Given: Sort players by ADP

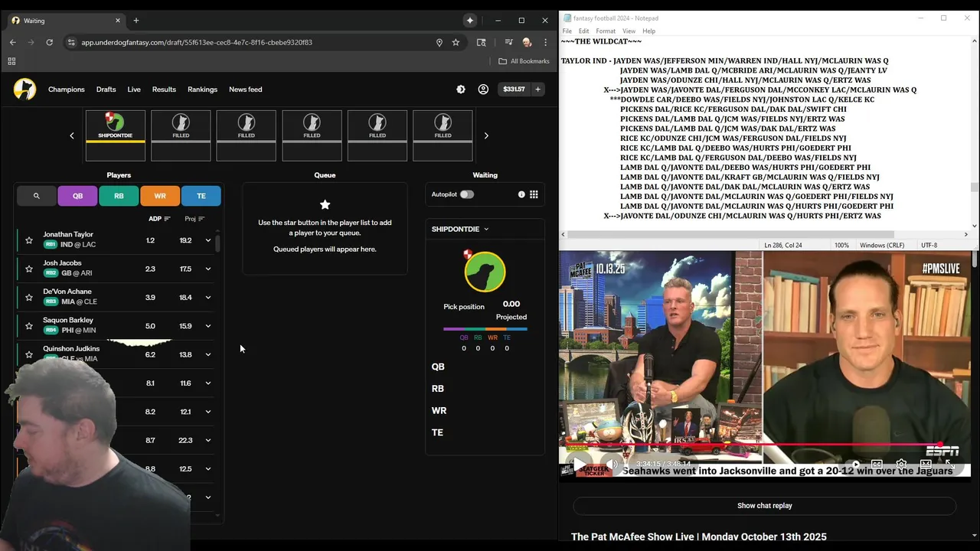Looking at the screenshot, I should (159, 219).
